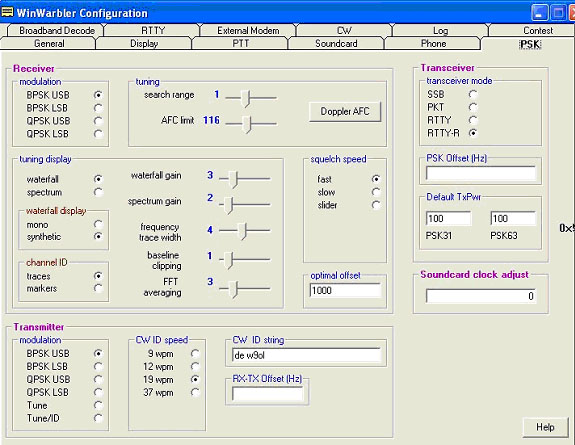Set squelch speed to slow

[x=376, y=192]
